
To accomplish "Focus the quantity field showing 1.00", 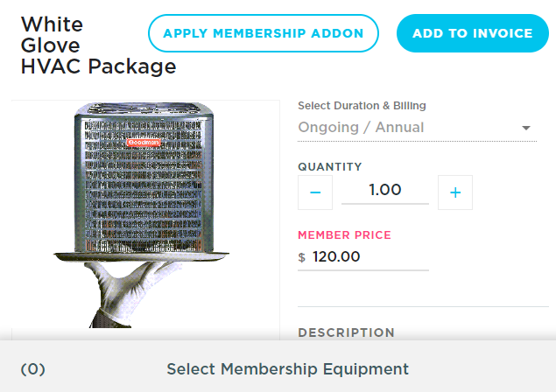I will (385, 190).
